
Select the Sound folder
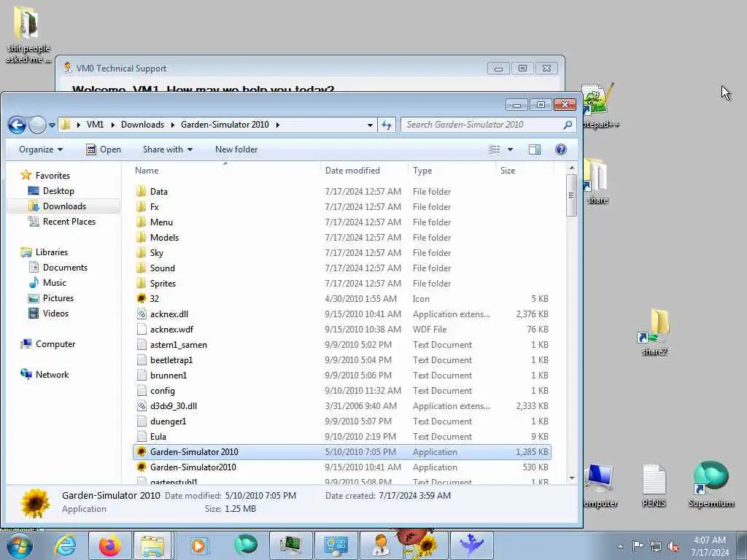point(163,268)
